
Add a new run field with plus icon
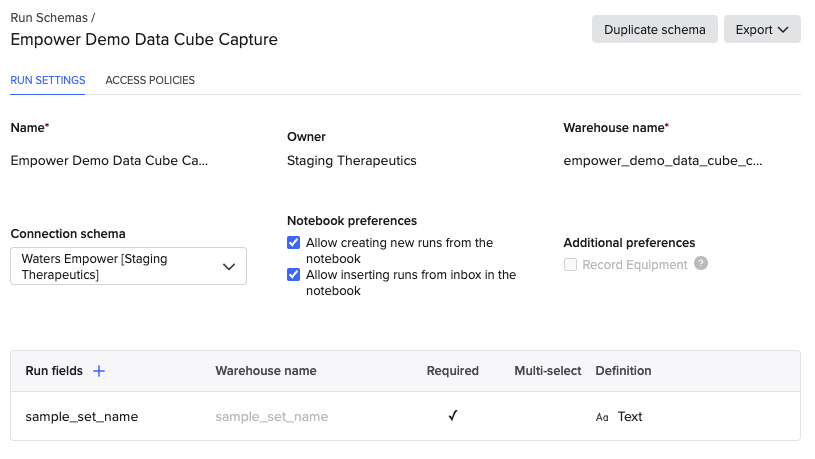pyautogui.click(x=99, y=371)
